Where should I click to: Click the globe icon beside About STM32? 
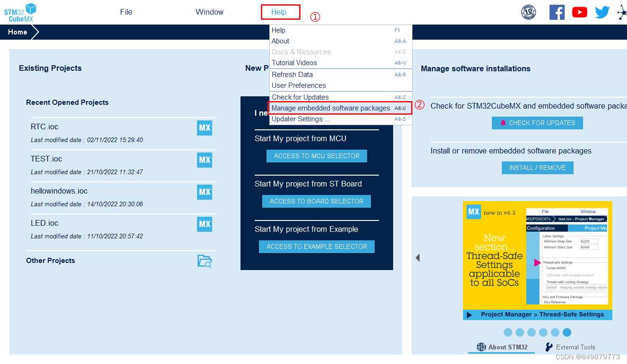pos(481,347)
